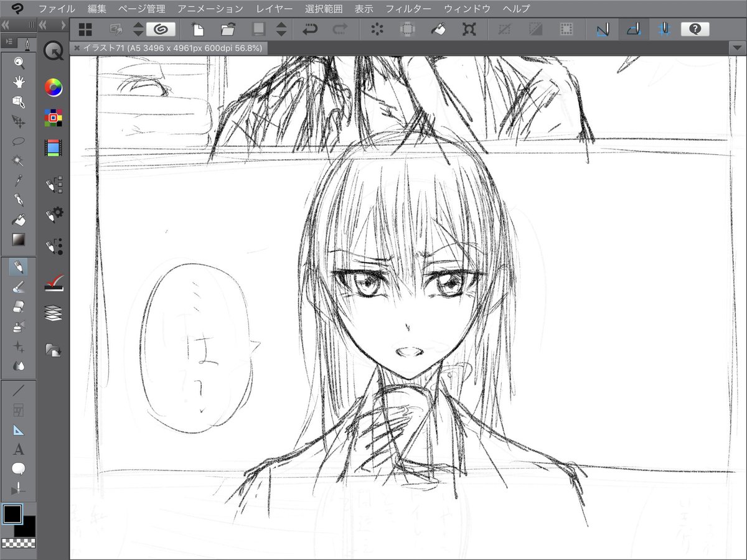Open the Layer stack palette
Image resolution: width=747 pixels, height=560 pixels.
54,313
